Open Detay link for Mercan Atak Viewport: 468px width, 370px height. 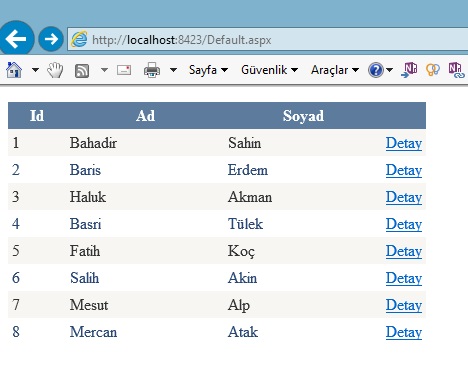coord(404,332)
